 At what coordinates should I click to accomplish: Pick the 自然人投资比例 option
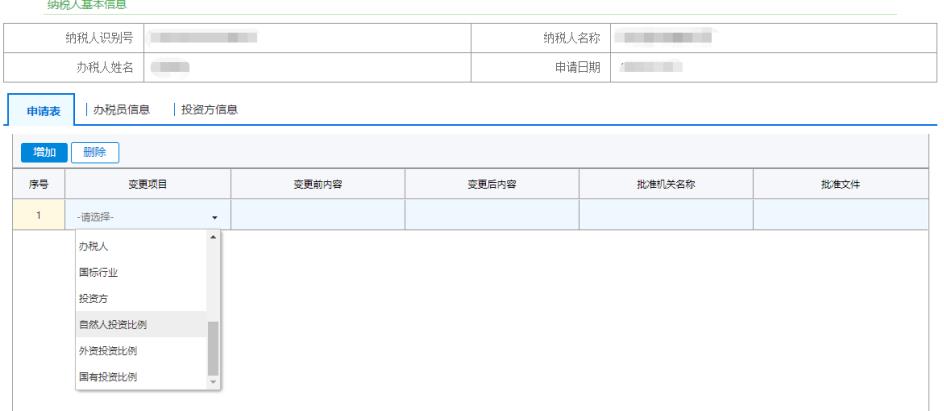coord(114,324)
